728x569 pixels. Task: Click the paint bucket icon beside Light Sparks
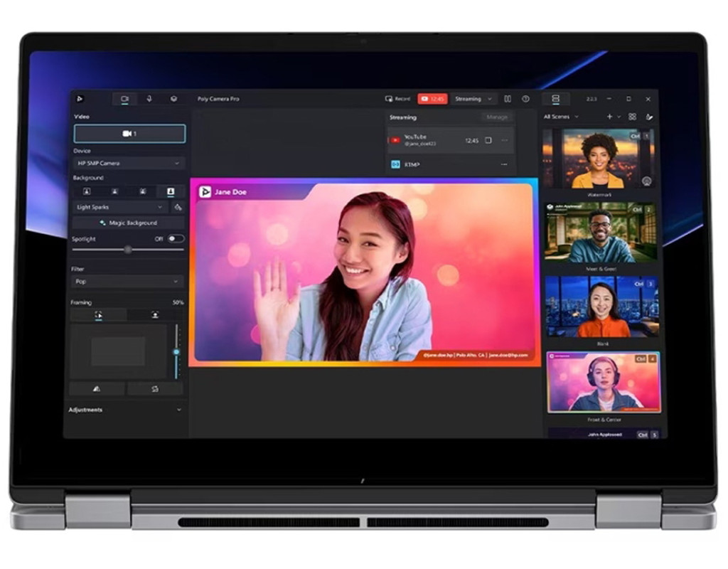point(178,208)
